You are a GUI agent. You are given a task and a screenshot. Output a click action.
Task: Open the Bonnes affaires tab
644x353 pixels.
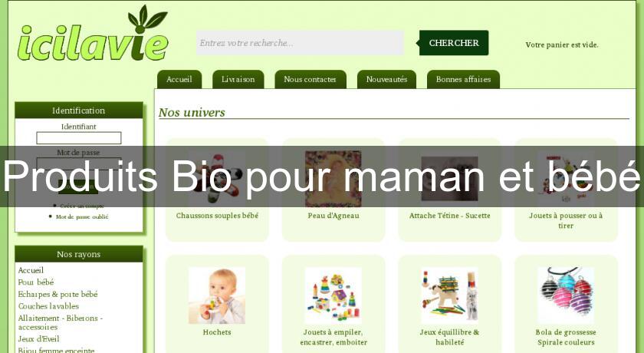463,79
